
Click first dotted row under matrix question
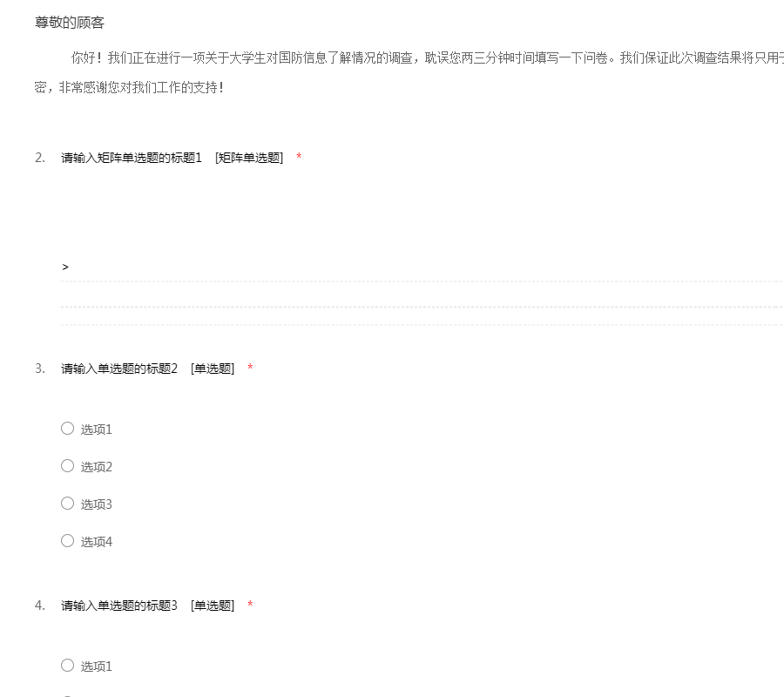418,281
